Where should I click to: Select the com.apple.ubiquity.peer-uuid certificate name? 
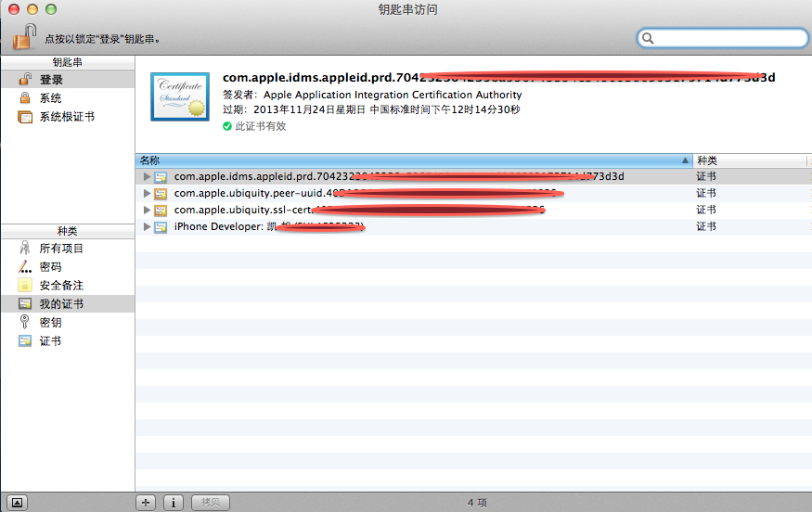[368, 193]
